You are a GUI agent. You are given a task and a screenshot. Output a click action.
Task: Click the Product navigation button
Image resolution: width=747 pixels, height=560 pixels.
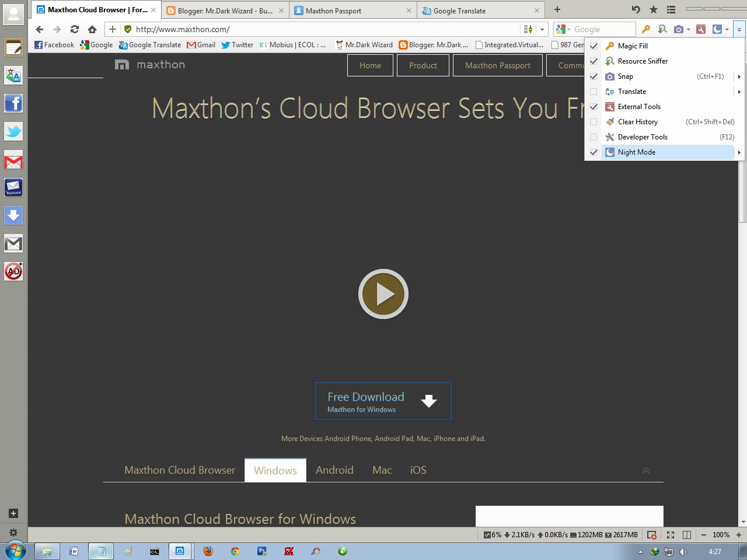pyautogui.click(x=423, y=65)
